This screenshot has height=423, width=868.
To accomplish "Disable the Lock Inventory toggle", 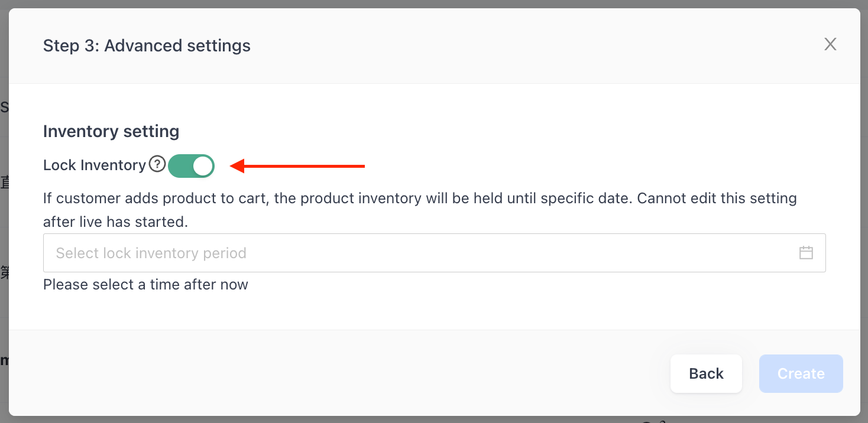I will [x=191, y=166].
